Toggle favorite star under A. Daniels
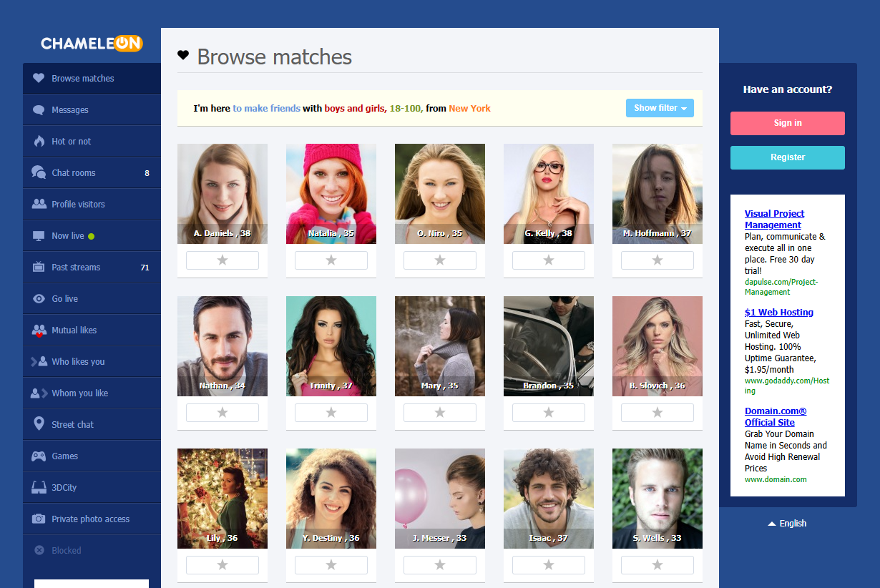The width and height of the screenshot is (880, 588). click(x=223, y=260)
